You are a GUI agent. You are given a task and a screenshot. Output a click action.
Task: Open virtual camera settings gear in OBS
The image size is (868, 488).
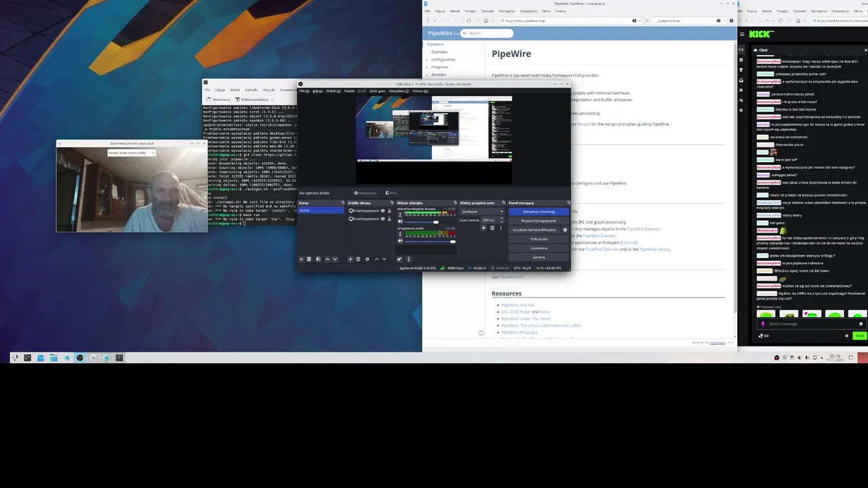(565, 230)
